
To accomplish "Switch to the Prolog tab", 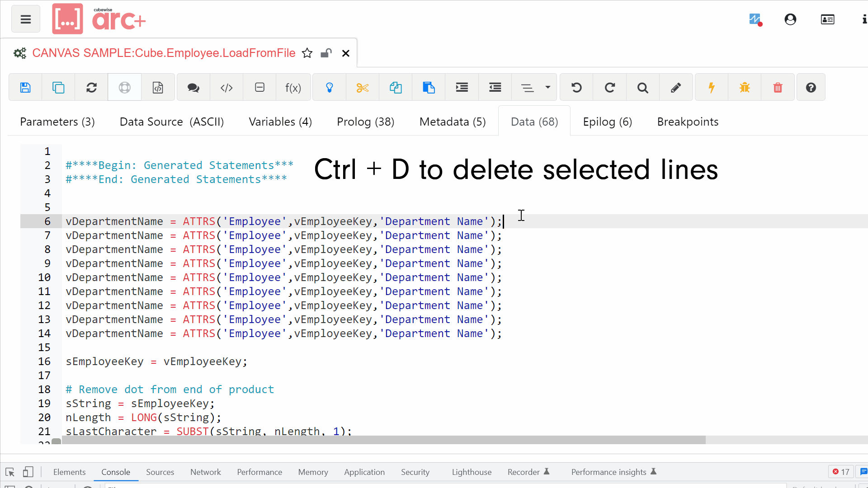I will coord(366,122).
